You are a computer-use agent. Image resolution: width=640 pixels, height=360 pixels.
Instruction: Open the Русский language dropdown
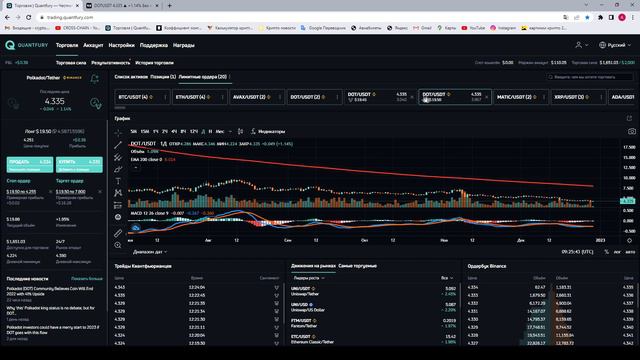(x=615, y=45)
